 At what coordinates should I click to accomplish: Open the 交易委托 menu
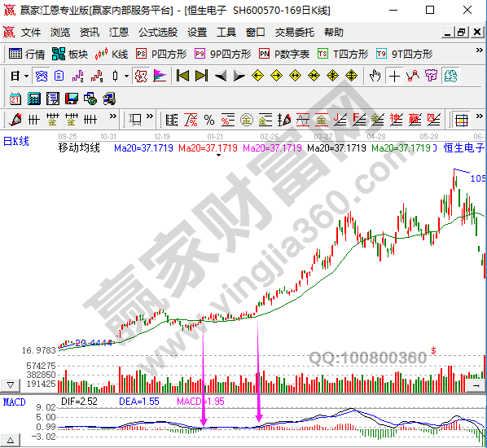coord(294,33)
